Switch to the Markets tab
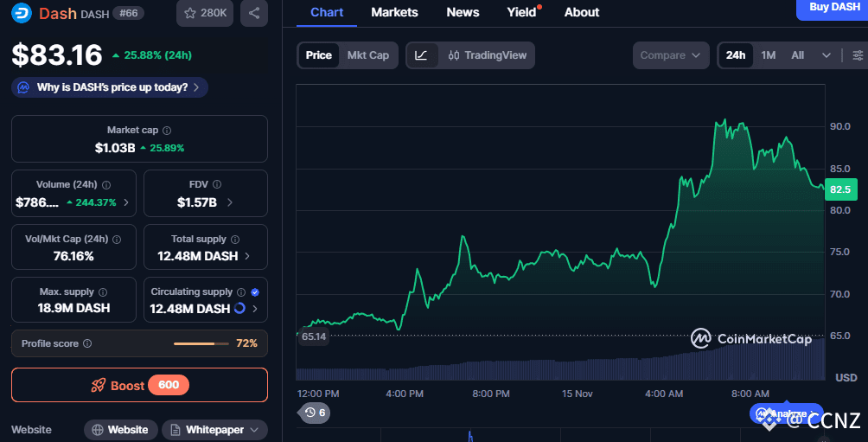868x442 pixels. [394, 12]
